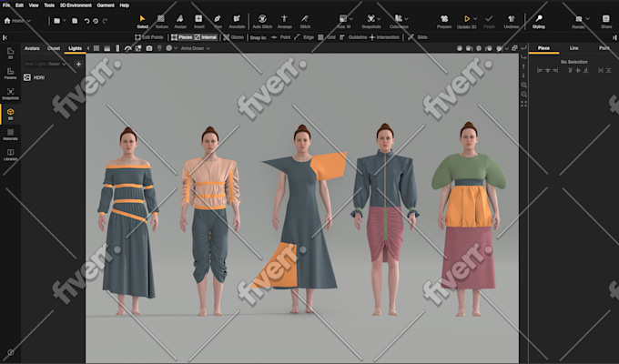619x364 pixels.
Task: Click the Share icon
Action: [606, 21]
